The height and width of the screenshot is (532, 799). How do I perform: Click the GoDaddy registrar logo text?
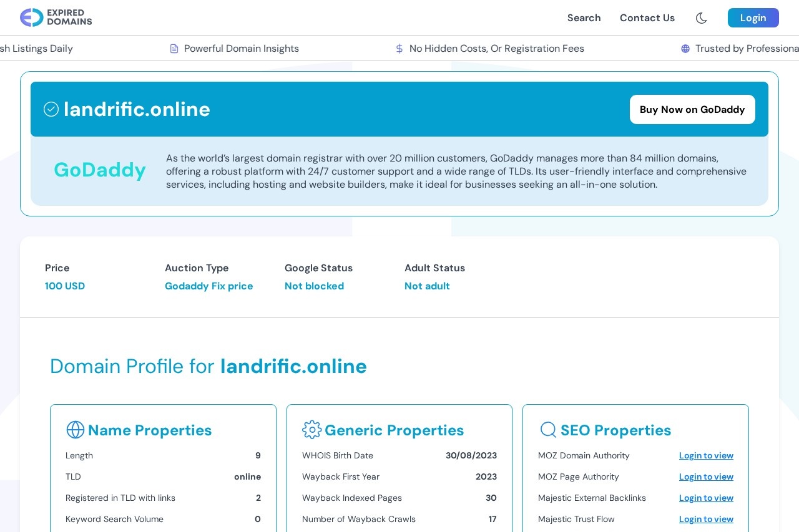click(100, 170)
